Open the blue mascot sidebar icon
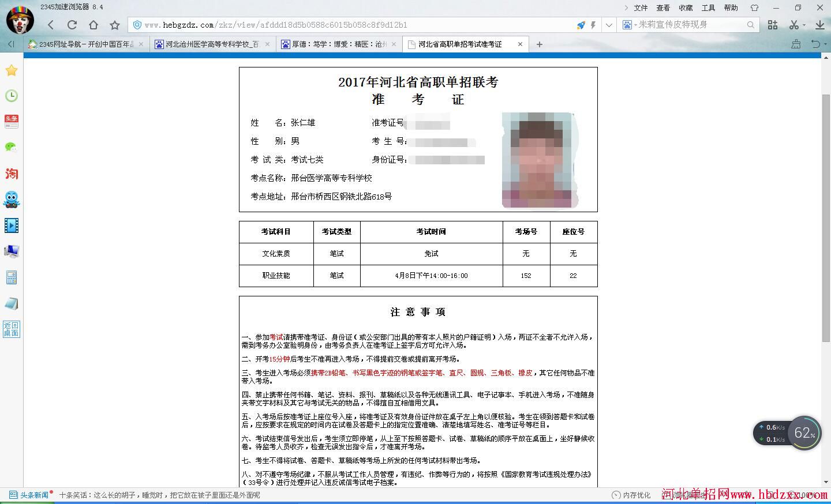 12,200
